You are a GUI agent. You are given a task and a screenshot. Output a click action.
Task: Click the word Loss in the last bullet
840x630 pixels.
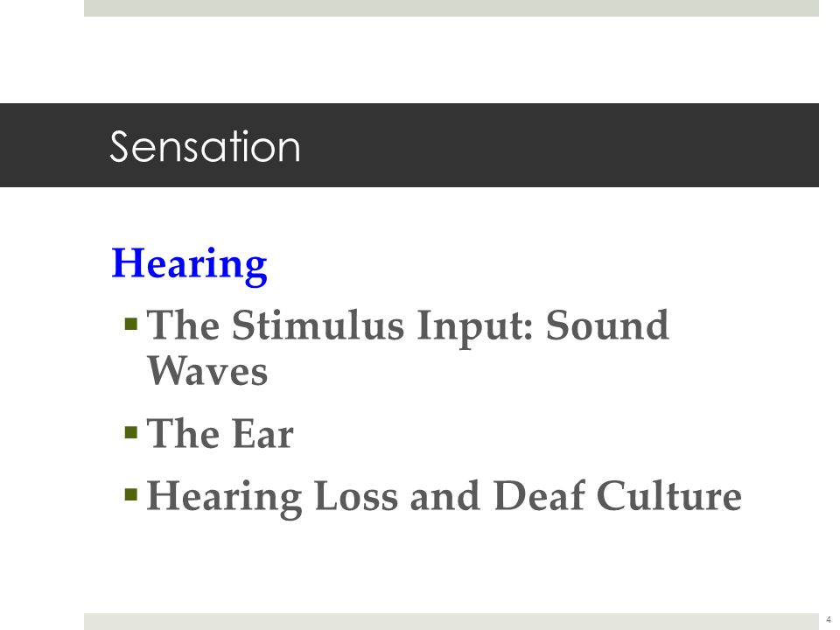pyautogui.click(x=356, y=496)
